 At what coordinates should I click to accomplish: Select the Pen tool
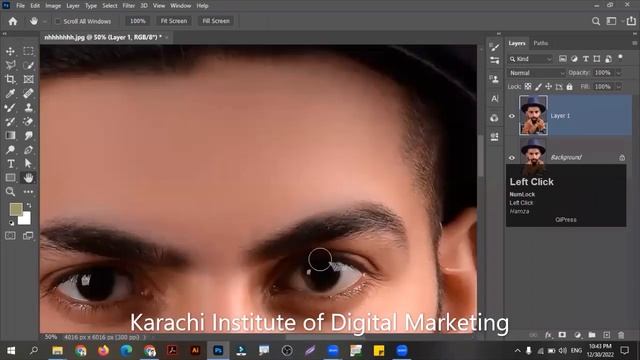tap(28, 150)
